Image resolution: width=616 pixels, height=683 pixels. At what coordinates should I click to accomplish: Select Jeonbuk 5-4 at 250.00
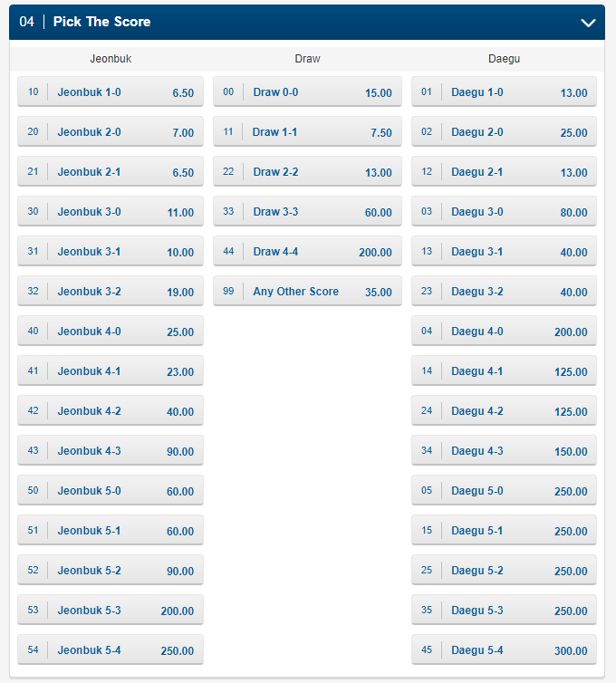click(x=111, y=650)
